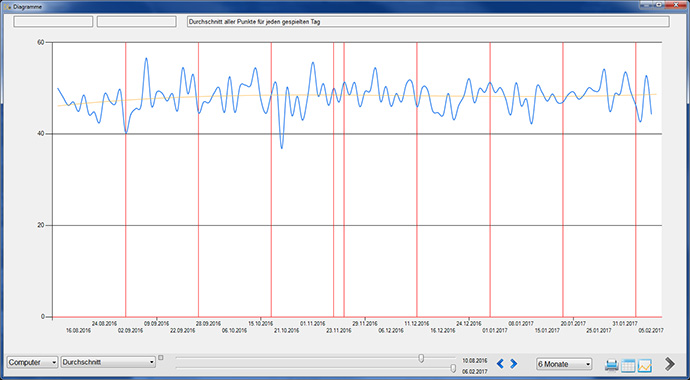This screenshot has width=690, height=380.
Task: Click lower end-date slider handle
Action: tap(453, 368)
